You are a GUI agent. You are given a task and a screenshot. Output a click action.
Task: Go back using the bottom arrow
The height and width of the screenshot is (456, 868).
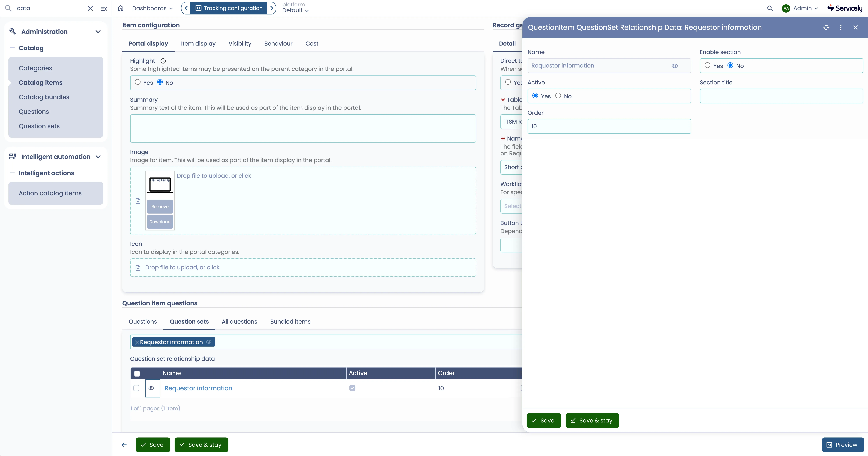pyautogui.click(x=124, y=445)
